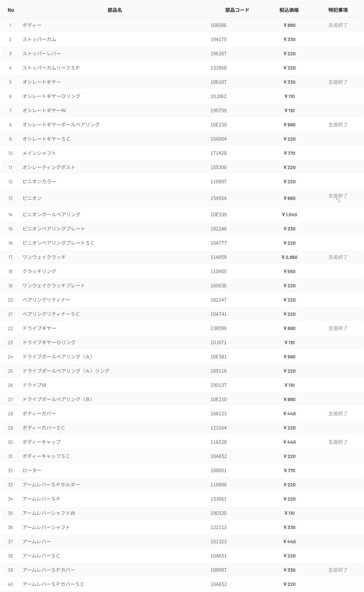Select part code 10E239
Screen dimensions: 364x592
coord(218,125)
